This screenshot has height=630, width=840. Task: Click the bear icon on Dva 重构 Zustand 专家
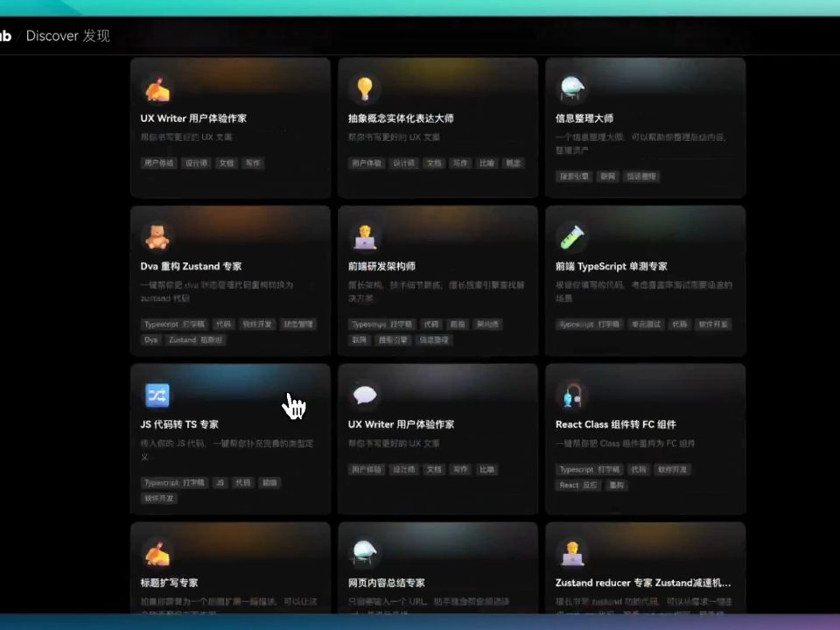click(157, 234)
